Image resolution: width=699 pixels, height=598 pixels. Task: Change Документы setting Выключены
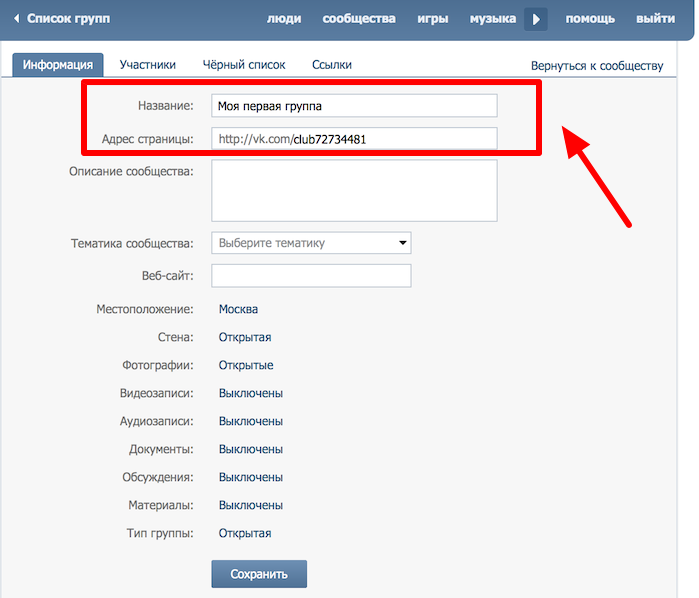251,450
